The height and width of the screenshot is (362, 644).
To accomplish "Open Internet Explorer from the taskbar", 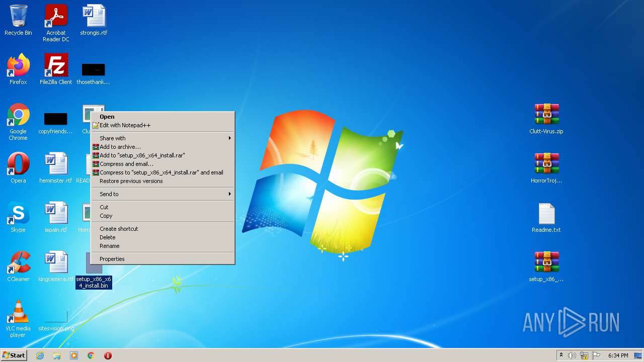I will [x=40, y=355].
